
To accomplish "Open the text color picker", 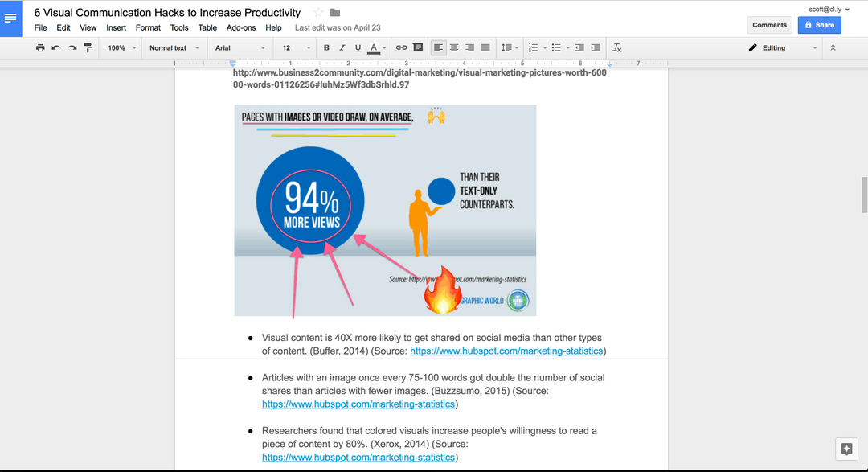I will 377,48.
